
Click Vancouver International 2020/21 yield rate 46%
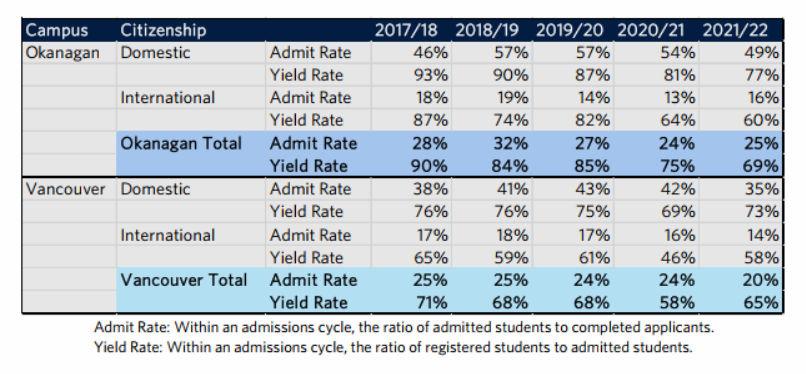(678, 257)
